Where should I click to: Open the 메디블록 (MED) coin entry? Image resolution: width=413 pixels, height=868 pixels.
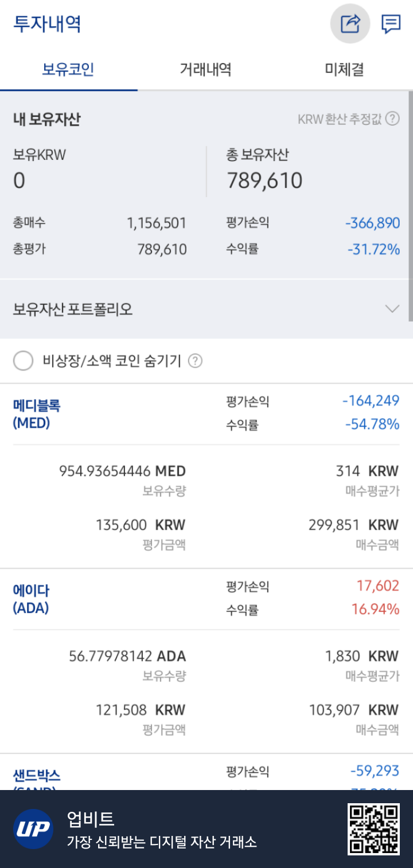click(x=37, y=414)
